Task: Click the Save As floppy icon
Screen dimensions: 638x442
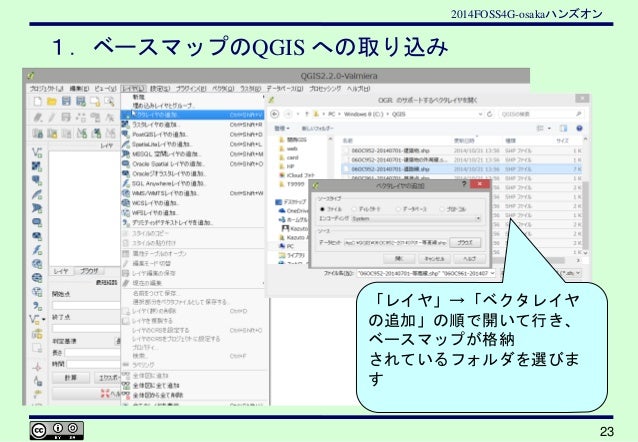Action: coord(81,101)
